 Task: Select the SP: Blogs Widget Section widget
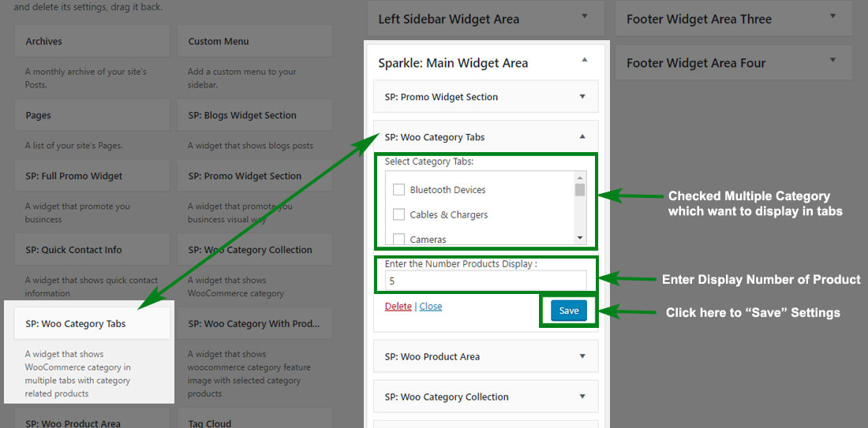[x=255, y=115]
